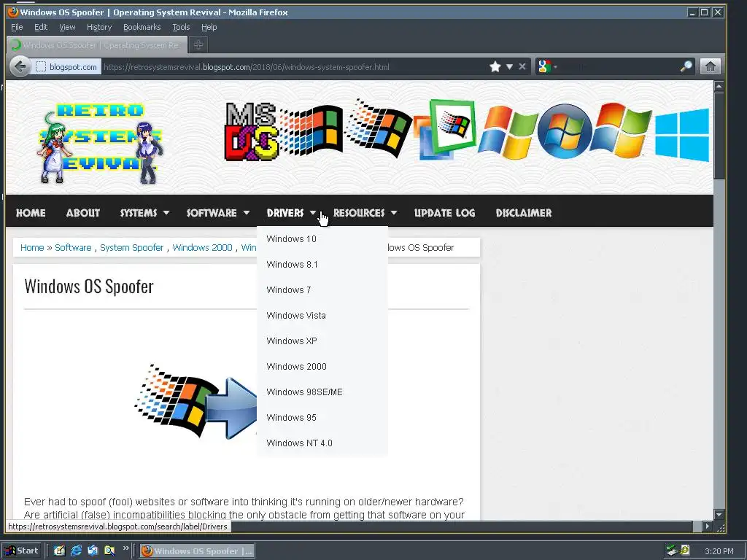Open the UPDATE LOG page
Screen dimensions: 747x560
pos(444,213)
